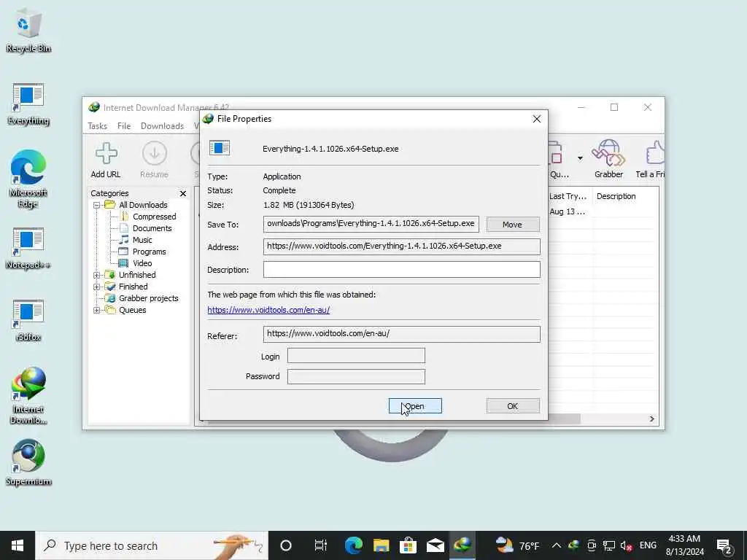Image resolution: width=747 pixels, height=560 pixels.
Task: Click the queue toolbar icon labeled Qu...
Action: point(558,160)
